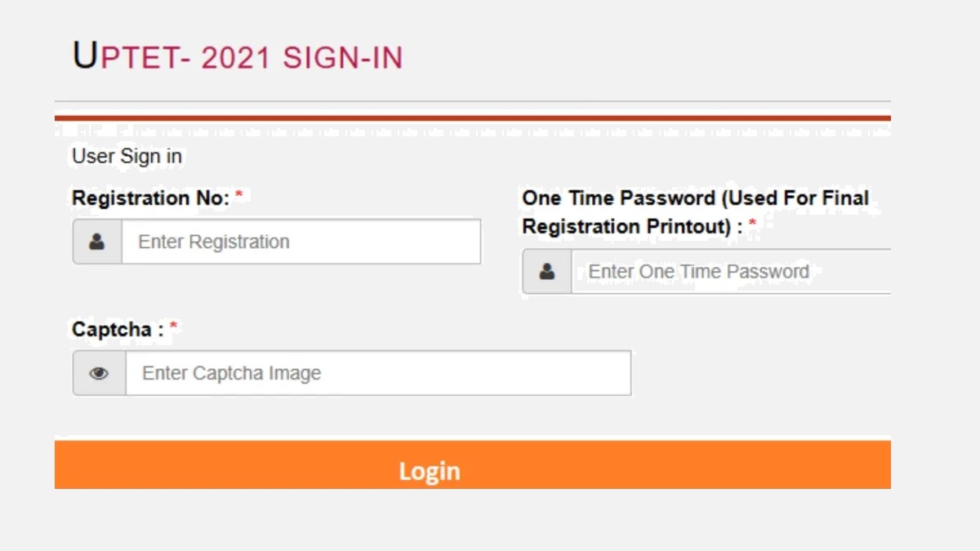
Task: Click the Enter Captcha Image field
Action: (x=376, y=373)
